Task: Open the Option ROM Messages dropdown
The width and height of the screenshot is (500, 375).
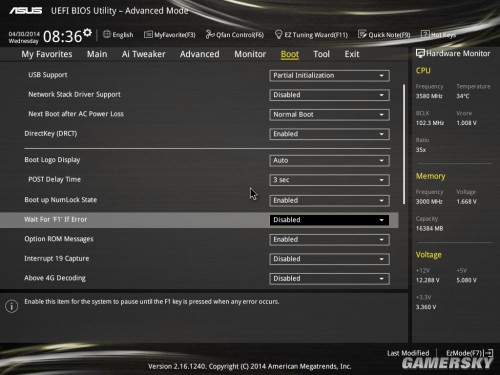Action: coord(329,240)
